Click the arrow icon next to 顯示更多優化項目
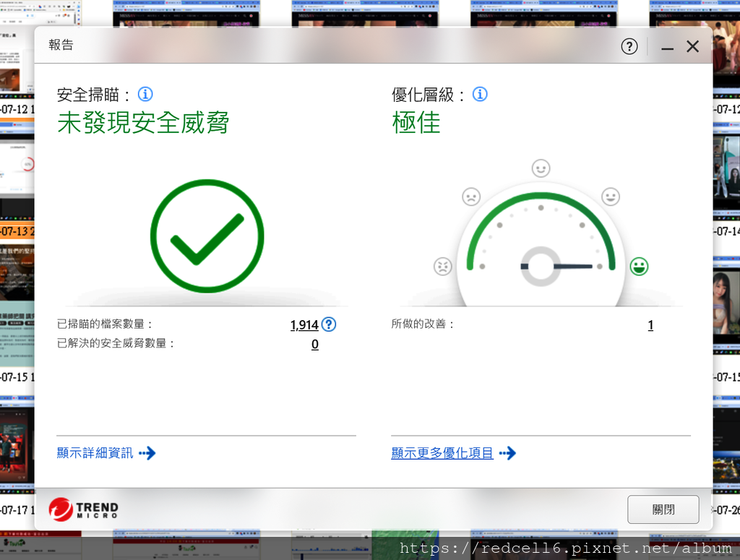The width and height of the screenshot is (740, 560). coord(507,453)
